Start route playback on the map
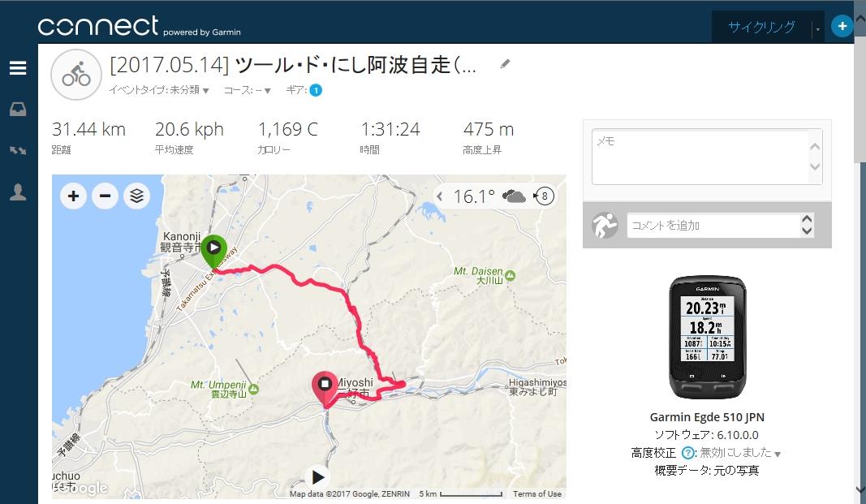This screenshot has height=504, width=866. point(318,477)
